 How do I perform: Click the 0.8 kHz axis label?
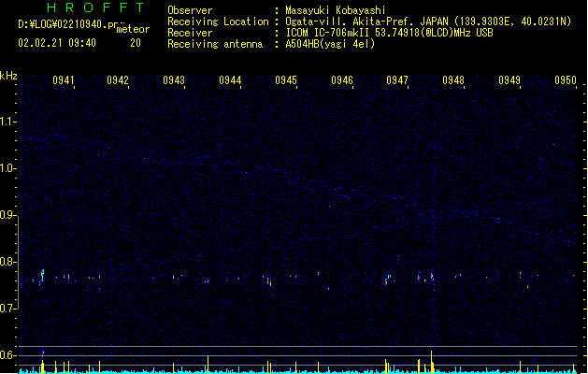(x=7, y=262)
